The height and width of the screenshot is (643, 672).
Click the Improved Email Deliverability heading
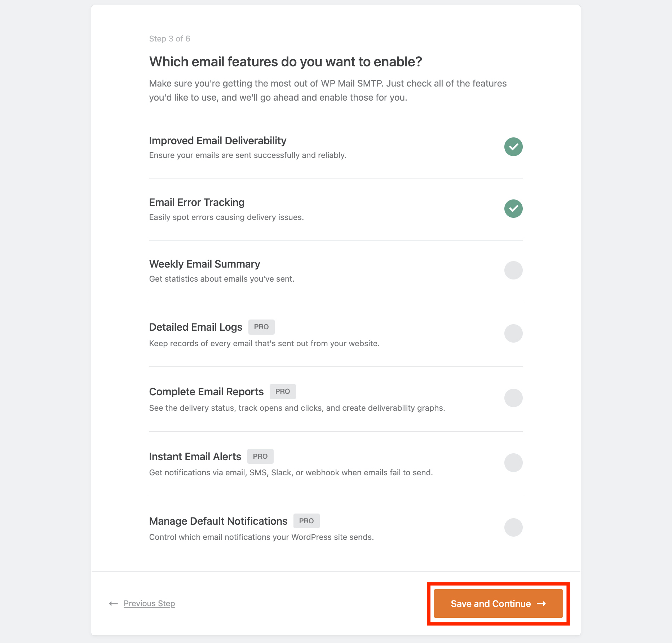tap(218, 141)
